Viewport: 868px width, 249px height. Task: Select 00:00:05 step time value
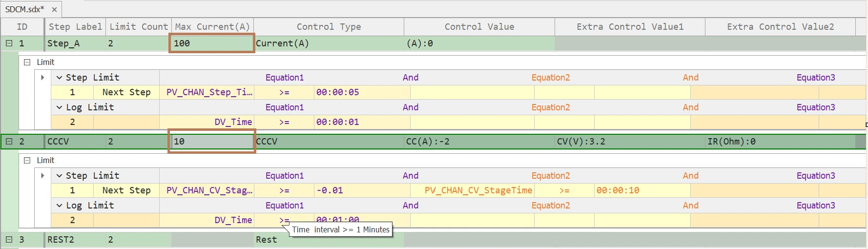pos(362,92)
